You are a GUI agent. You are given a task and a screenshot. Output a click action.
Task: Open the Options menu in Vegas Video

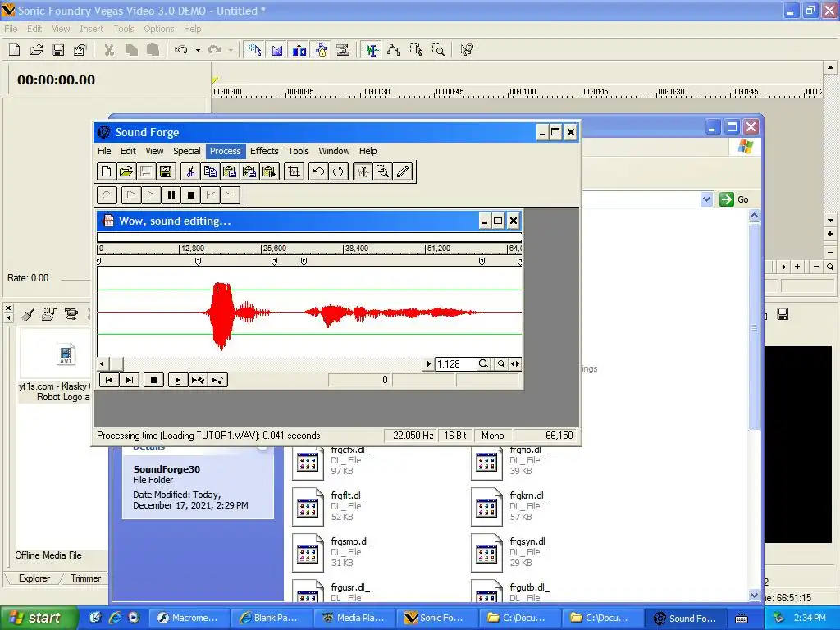coord(158,29)
